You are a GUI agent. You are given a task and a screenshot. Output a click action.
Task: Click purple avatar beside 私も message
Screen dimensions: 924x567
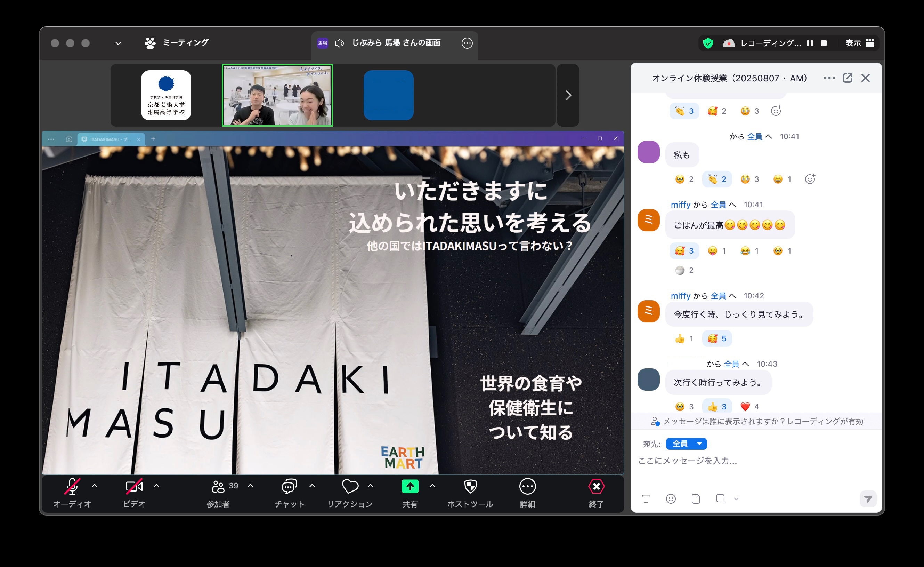[x=648, y=152]
